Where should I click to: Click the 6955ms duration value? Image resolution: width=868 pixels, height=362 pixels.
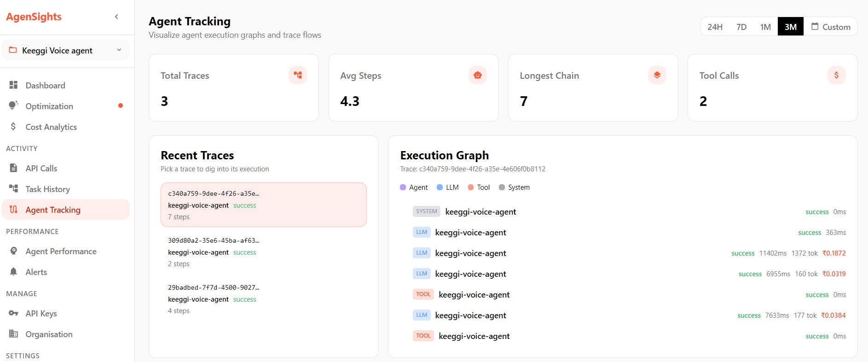tap(778, 274)
